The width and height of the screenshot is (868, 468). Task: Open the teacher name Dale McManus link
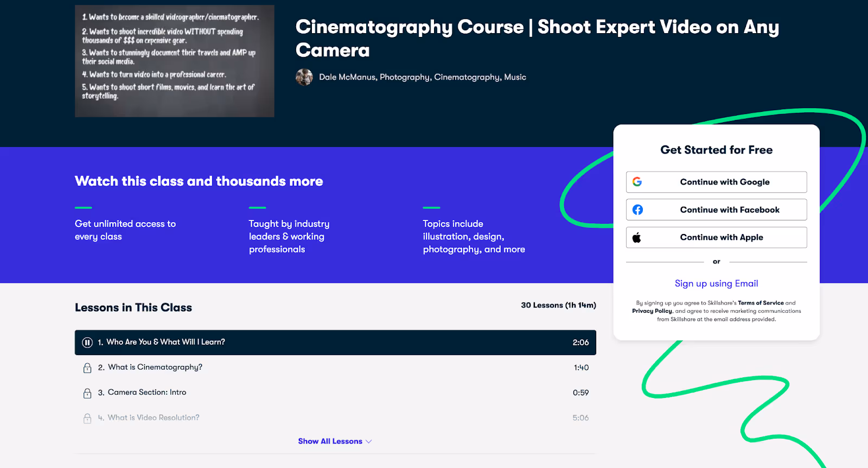347,77
